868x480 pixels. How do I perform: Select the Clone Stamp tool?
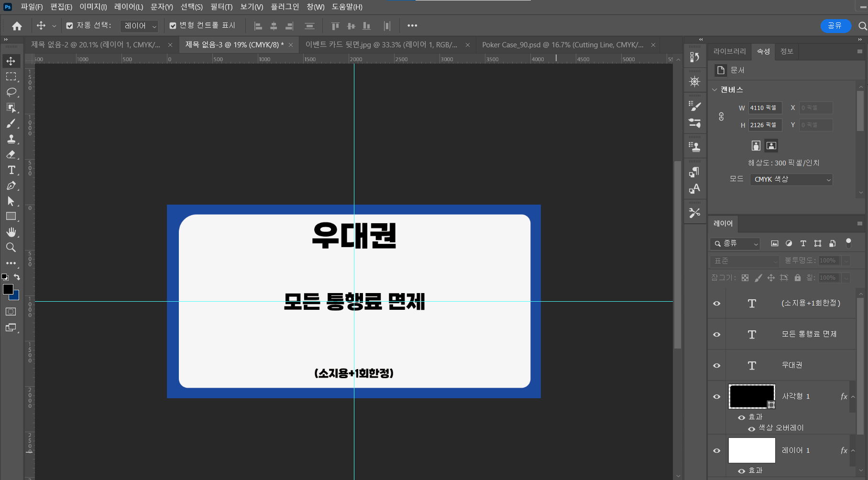11,139
